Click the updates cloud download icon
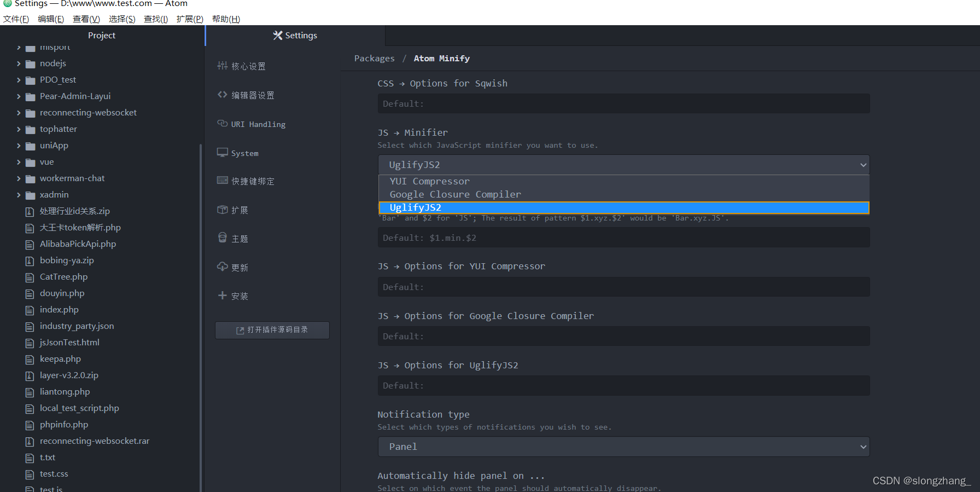 [222, 267]
